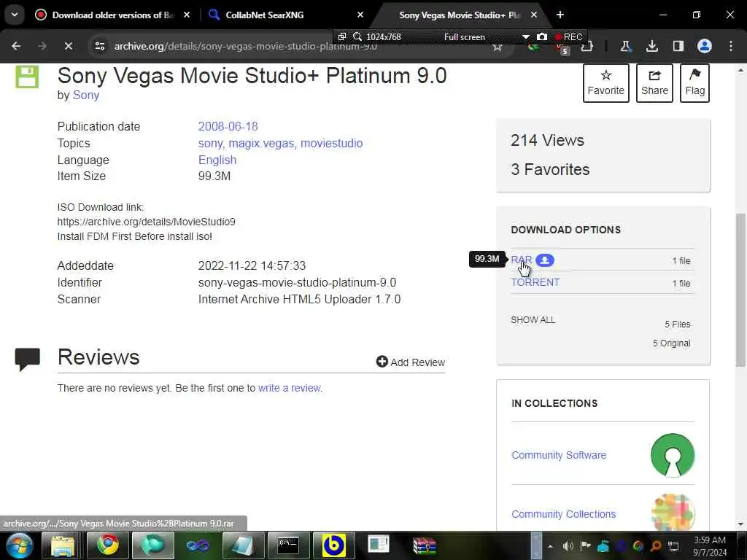Open the volume speaker tray icon
The height and width of the screenshot is (560, 747).
[x=568, y=545]
